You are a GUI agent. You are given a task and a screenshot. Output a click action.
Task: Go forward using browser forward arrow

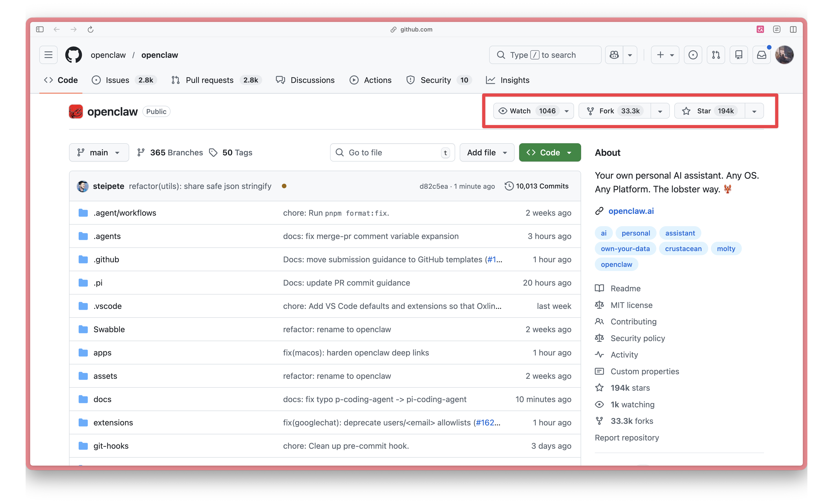74,29
